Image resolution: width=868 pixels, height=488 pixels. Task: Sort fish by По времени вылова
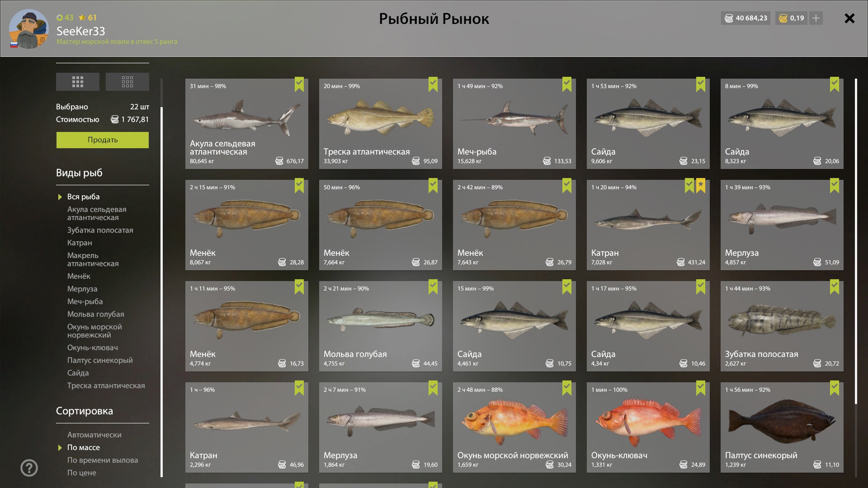coord(103,460)
